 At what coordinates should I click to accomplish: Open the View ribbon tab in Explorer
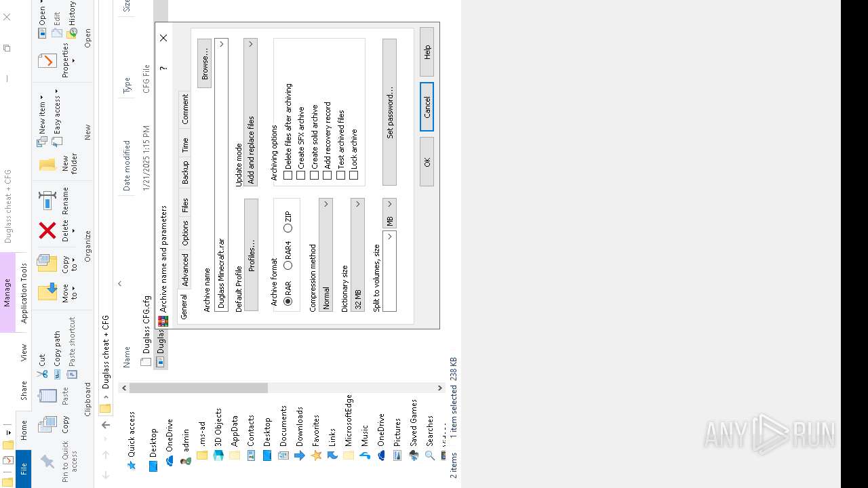[x=24, y=352]
